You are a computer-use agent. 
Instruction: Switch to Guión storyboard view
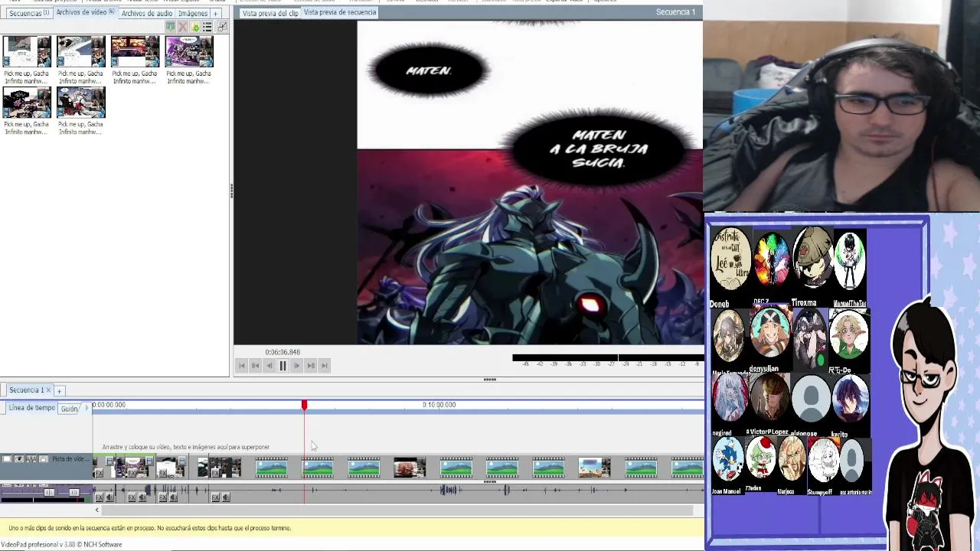tap(70, 409)
